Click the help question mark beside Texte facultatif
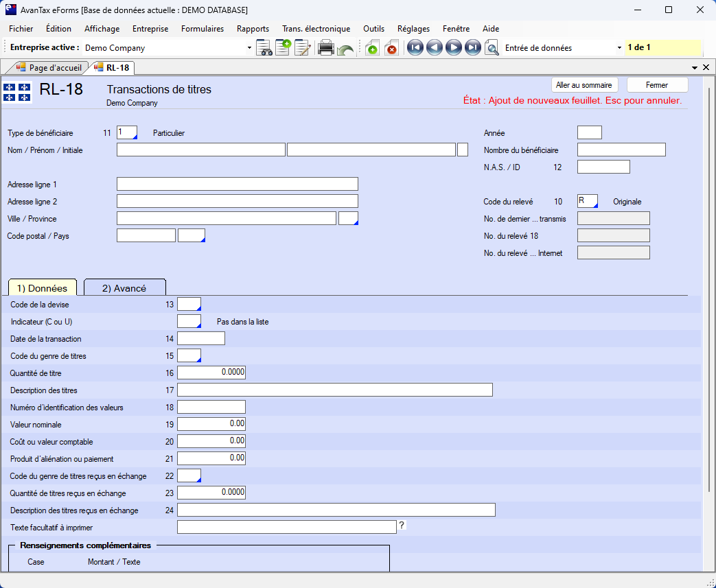716x588 pixels. pyautogui.click(x=402, y=526)
